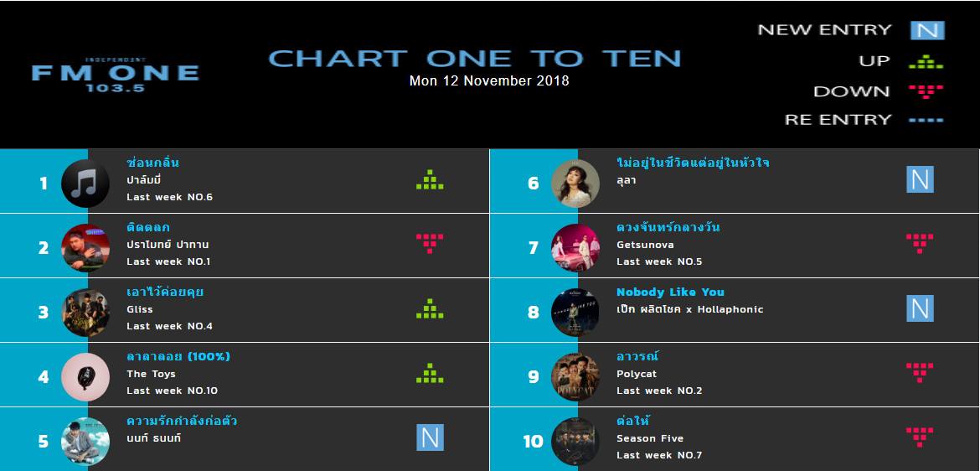Click the CHART ONE TO TEN heading
The height and width of the screenshot is (471, 980).
(x=474, y=59)
